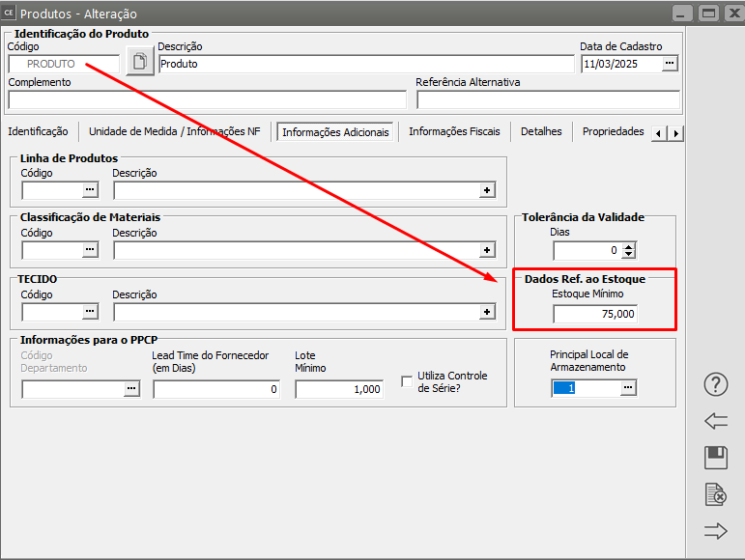Image resolution: width=745 pixels, height=560 pixels.
Task: Click copy icon next to product code
Action: 140,63
